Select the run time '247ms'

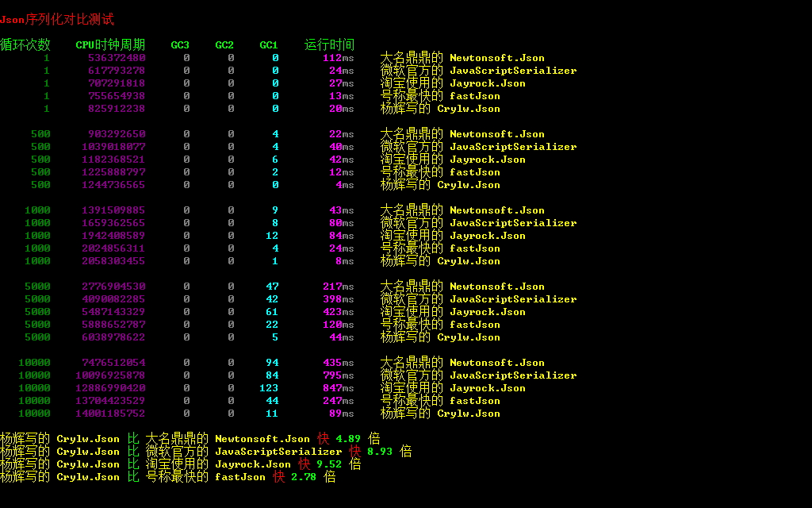tap(338, 401)
